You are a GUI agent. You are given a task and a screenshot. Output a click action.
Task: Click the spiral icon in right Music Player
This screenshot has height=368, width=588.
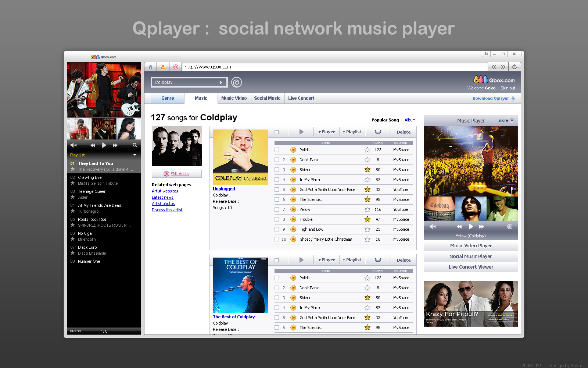click(510, 227)
